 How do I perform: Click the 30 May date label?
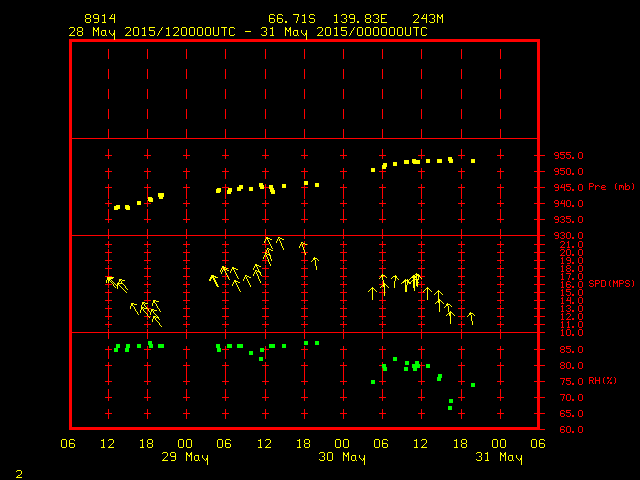coord(342,457)
